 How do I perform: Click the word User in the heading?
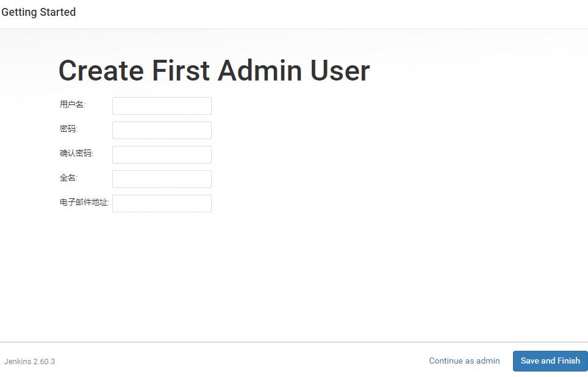tap(340, 71)
